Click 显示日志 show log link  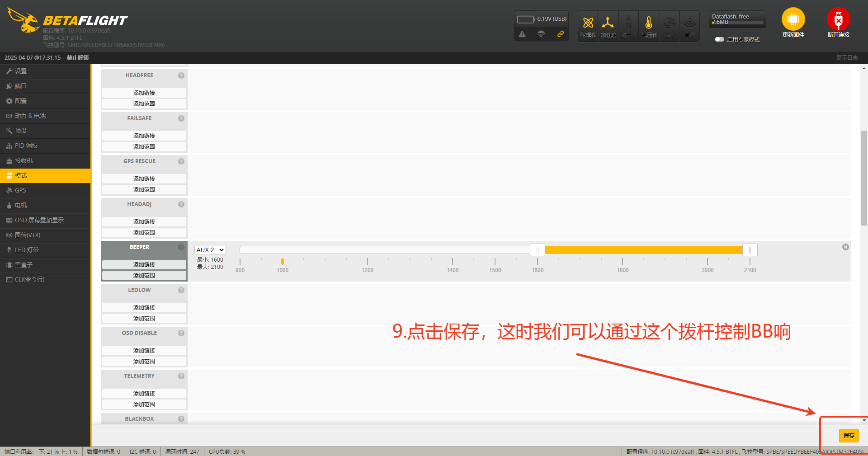[847, 58]
